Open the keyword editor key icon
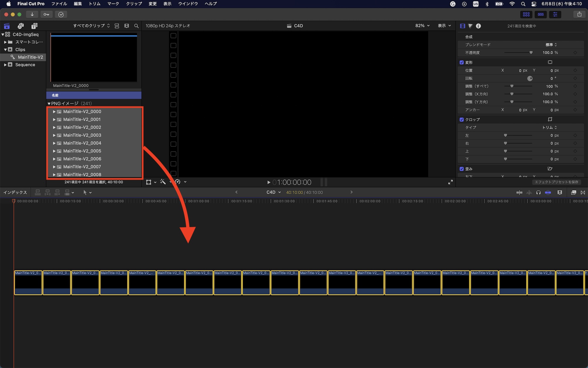This screenshot has height=368, width=588. (46, 14)
